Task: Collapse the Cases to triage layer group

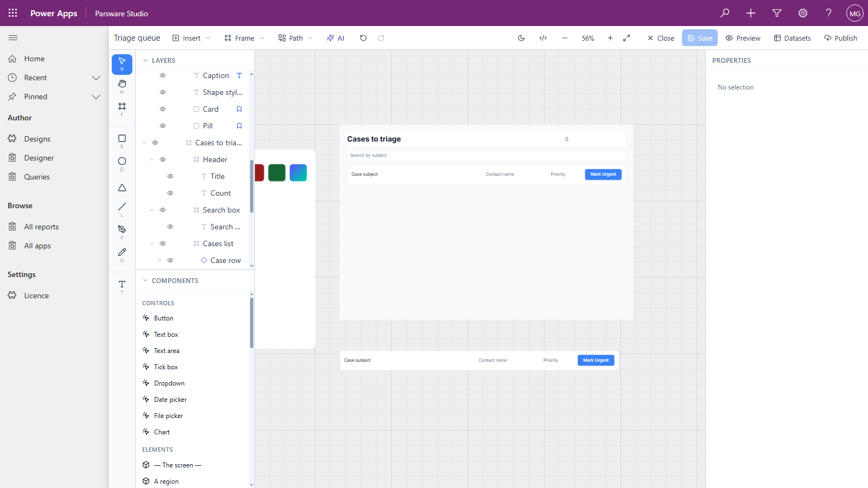Action: (144, 143)
